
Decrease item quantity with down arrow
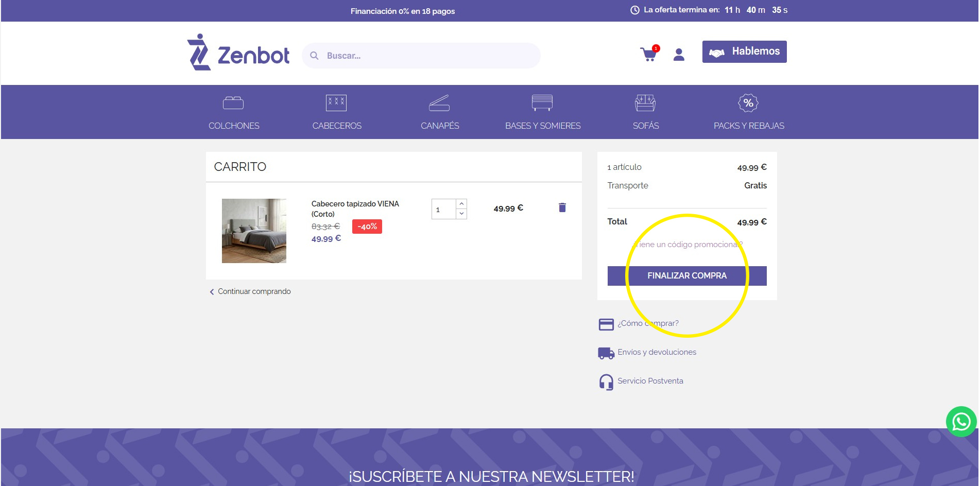coord(461,214)
